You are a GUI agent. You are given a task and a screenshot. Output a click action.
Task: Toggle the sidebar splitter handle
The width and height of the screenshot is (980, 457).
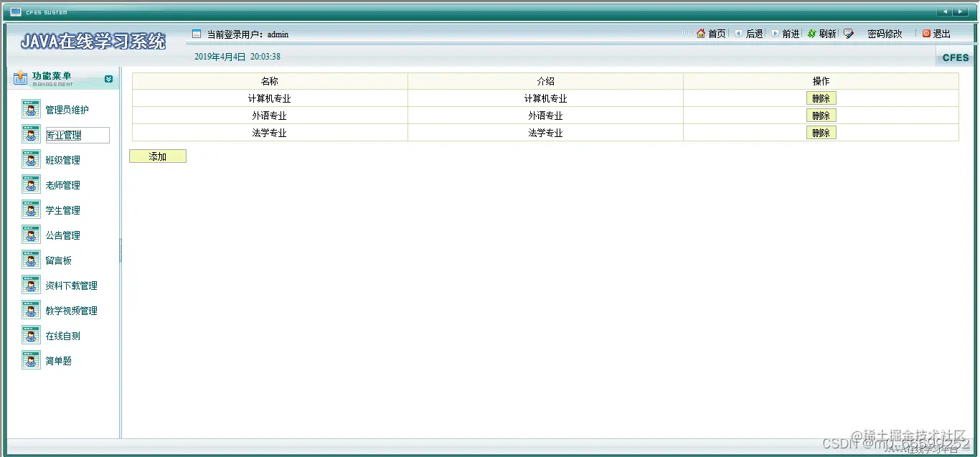[121, 250]
